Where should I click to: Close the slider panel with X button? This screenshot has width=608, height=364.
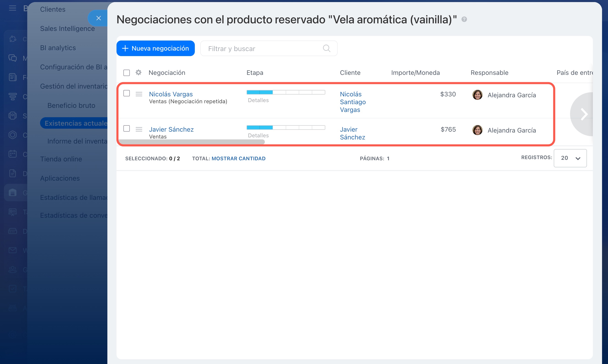99,18
